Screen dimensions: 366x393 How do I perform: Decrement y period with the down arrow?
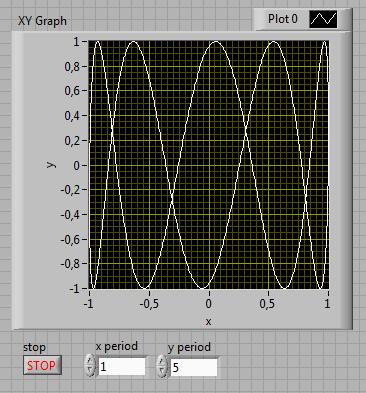[x=162, y=372]
